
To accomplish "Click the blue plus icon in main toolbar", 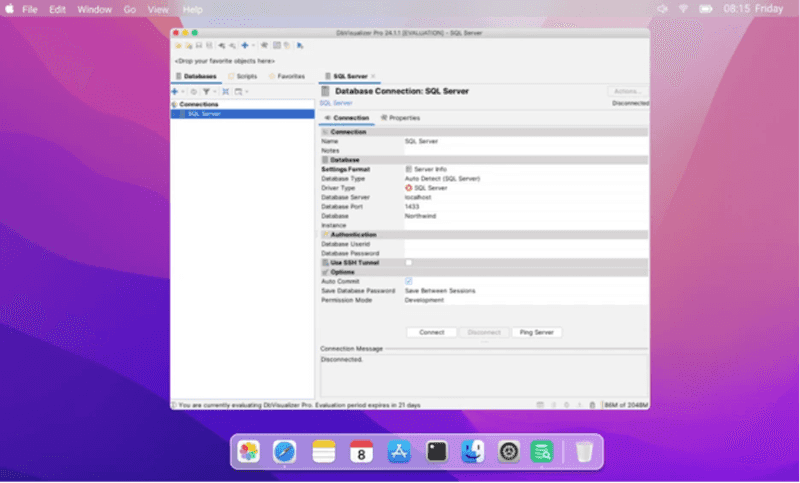I will coord(245,45).
